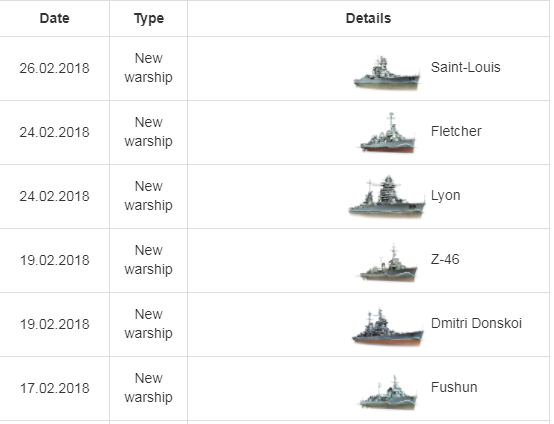Viewport: 554px width, 424px height.
Task: Click the Z-46 destroyer ship icon
Action: click(388, 263)
